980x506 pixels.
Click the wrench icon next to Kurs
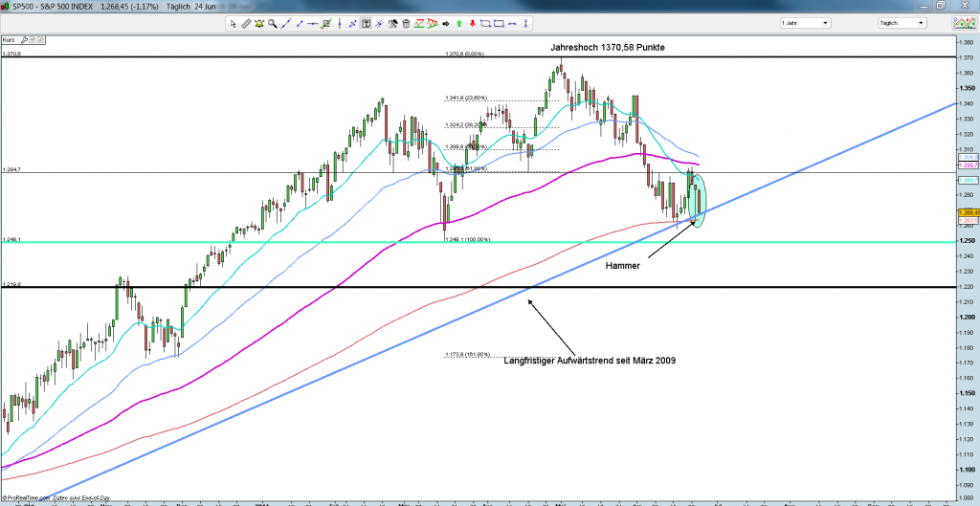pyautogui.click(x=23, y=39)
